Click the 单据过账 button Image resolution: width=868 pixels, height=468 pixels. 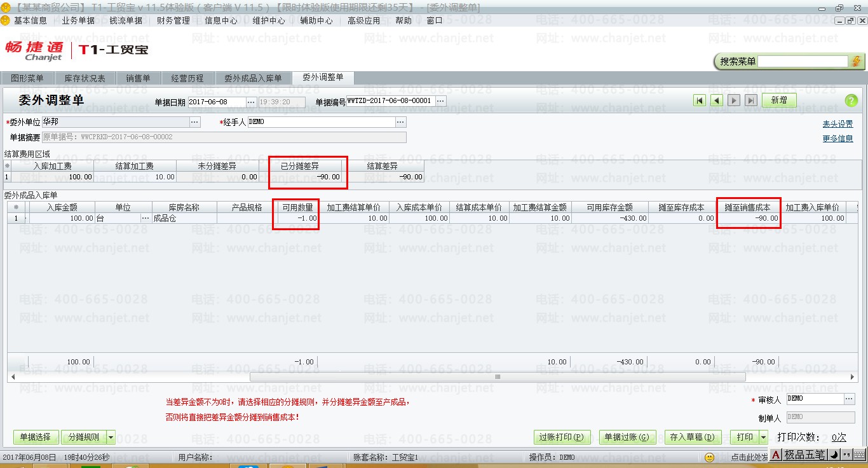627,437
